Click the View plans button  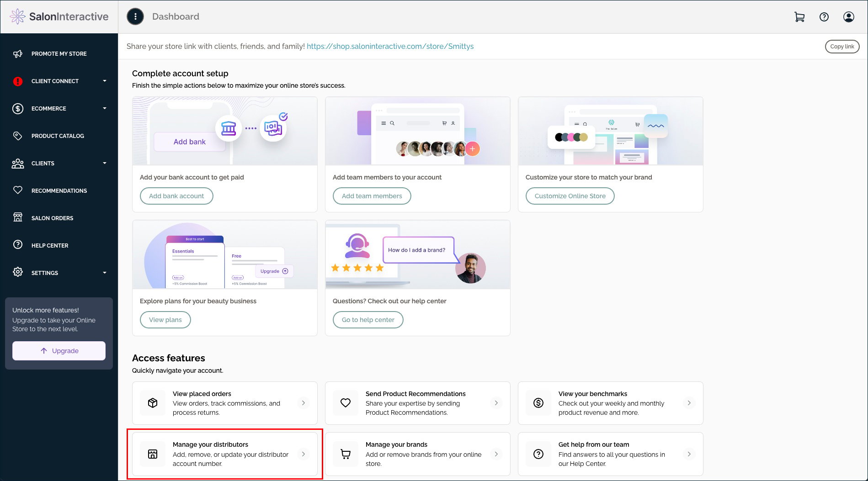[165, 320]
